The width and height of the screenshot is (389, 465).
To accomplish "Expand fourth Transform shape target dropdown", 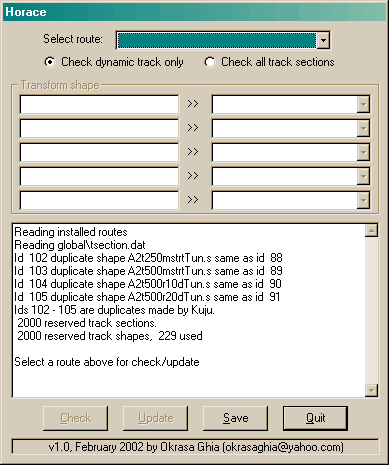I will pyautogui.click(x=363, y=176).
